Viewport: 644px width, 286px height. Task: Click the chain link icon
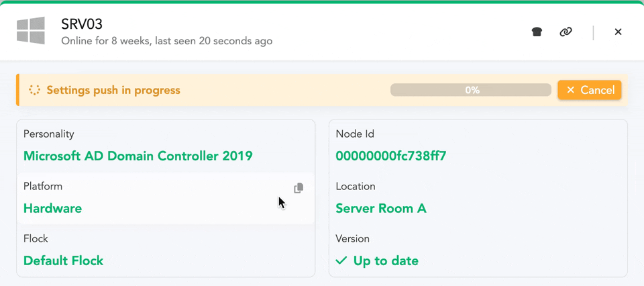point(566,32)
